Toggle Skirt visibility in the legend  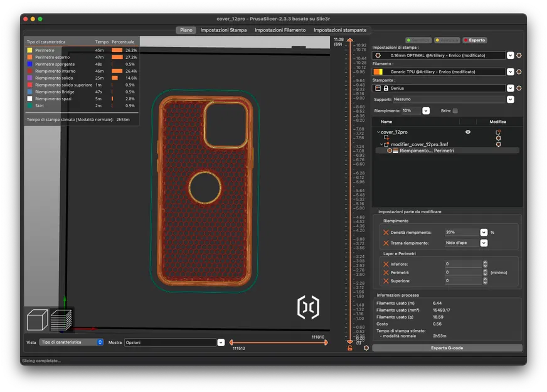coord(39,105)
